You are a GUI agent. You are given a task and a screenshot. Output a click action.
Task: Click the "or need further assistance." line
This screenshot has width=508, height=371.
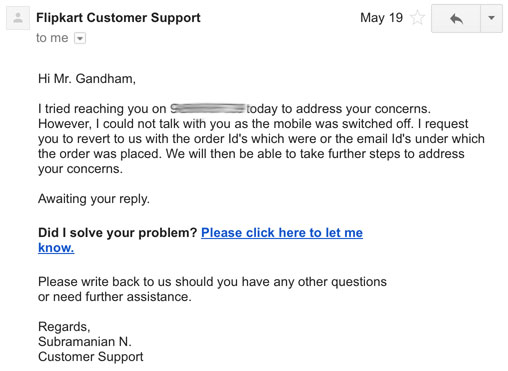coord(115,297)
